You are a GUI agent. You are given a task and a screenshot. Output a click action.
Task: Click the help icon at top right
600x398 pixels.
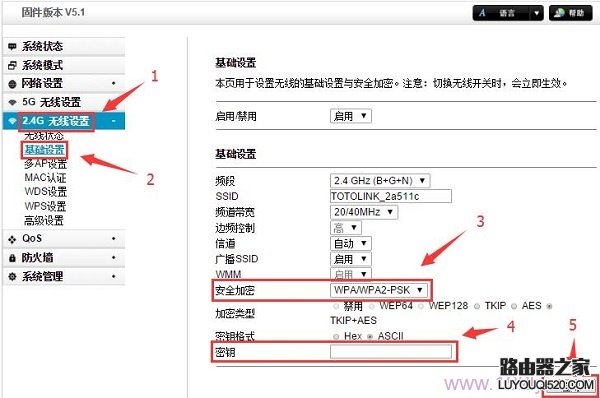coord(559,13)
